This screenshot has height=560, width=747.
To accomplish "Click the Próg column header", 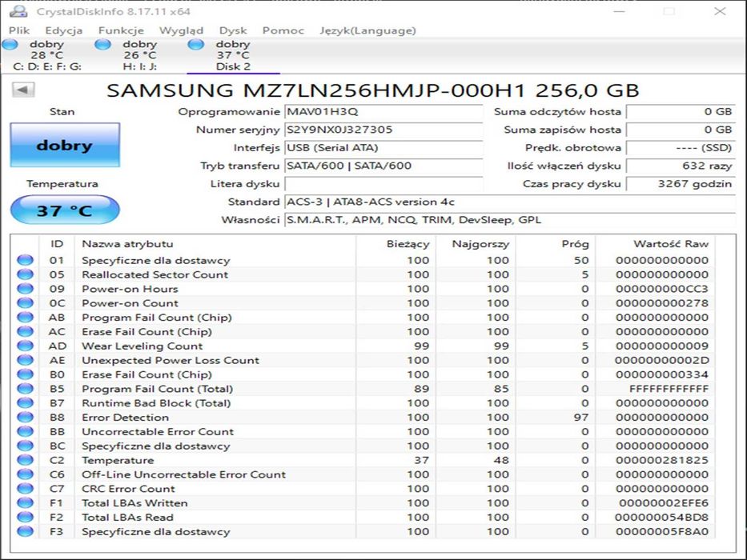I will (x=556, y=244).
